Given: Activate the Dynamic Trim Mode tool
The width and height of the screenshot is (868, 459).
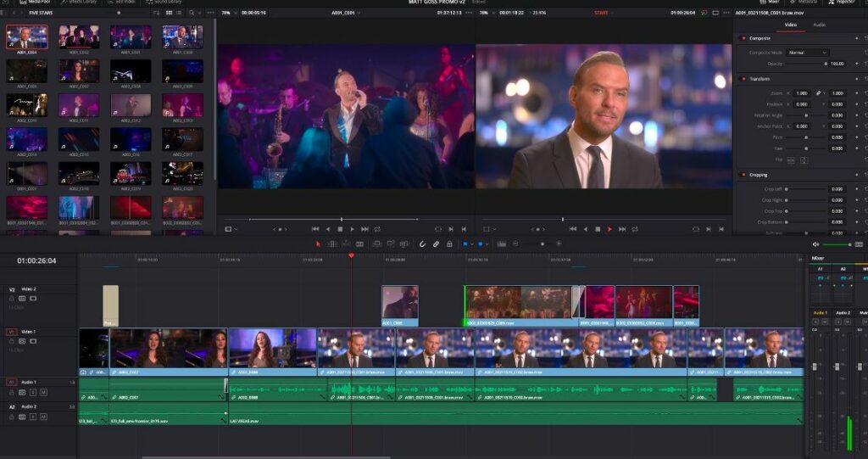Looking at the screenshot, I should (x=346, y=243).
